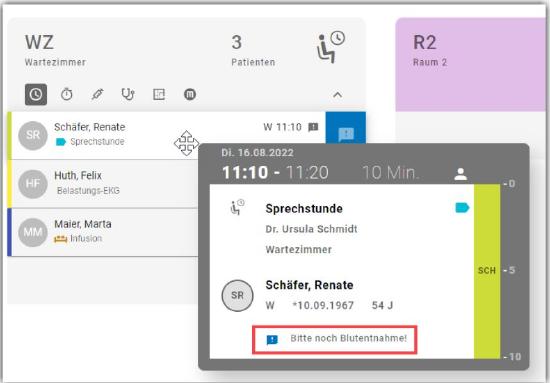Select the clock sort icon in Wartezimmer toolbar
Screen dimensions: 550x383
click(36, 94)
